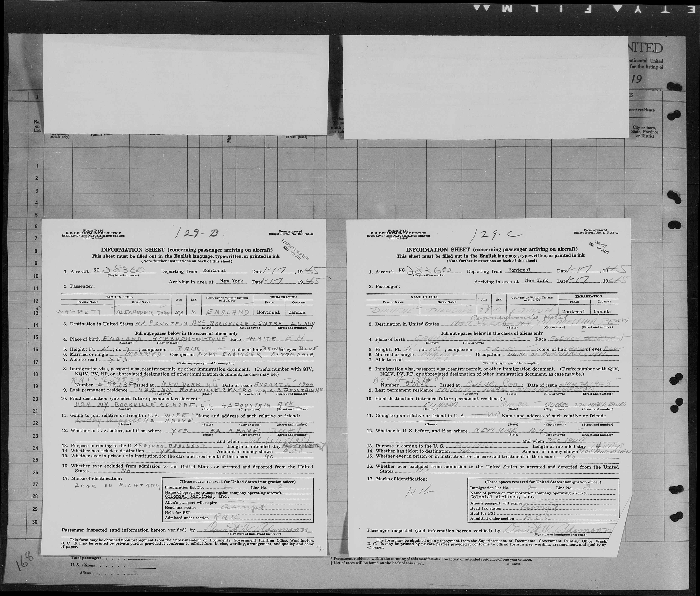Viewport: 700px width, 596px height.
Task: Click the family name "DUCHENE"
Action: point(391,311)
